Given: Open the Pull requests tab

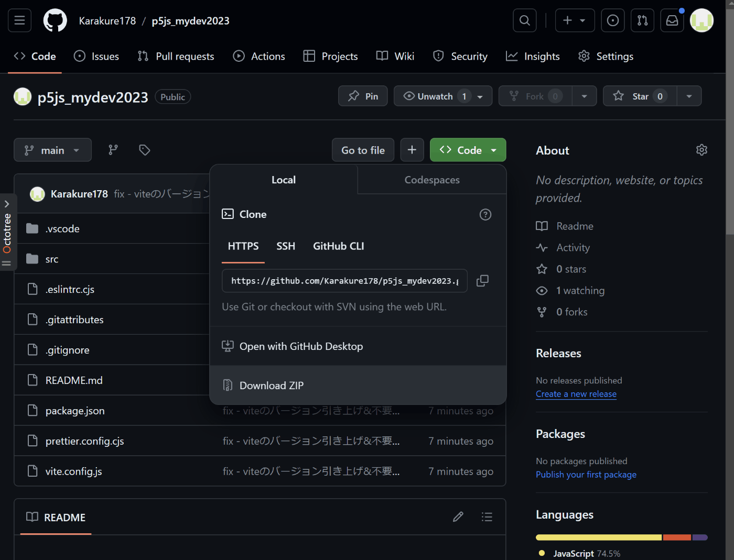Looking at the screenshot, I should tap(176, 56).
